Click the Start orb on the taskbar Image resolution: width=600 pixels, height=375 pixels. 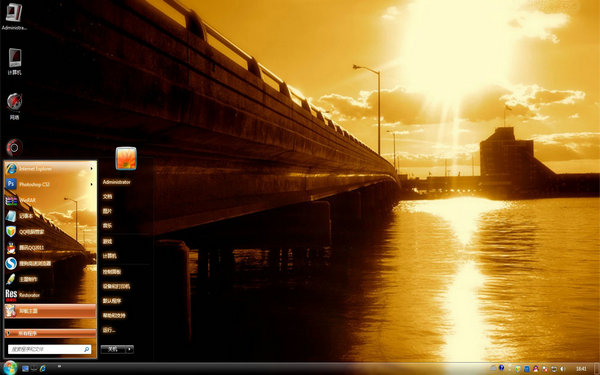point(10,368)
